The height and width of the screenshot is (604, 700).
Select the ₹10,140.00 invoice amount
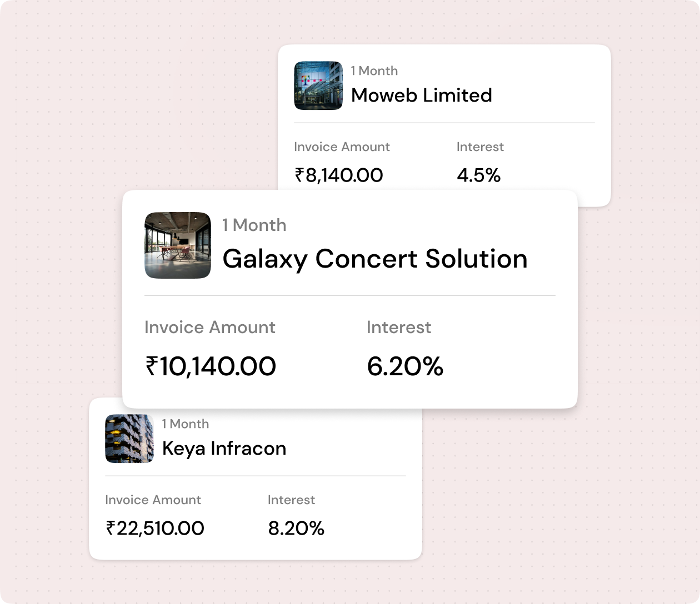pyautogui.click(x=211, y=366)
